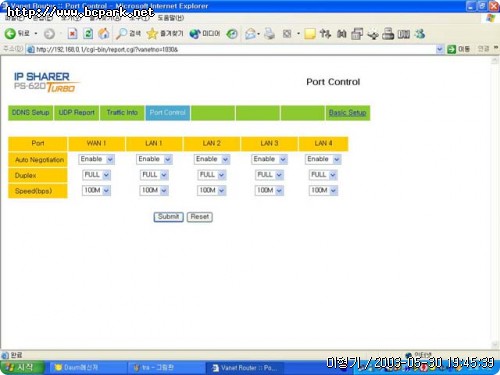Click the browser Back arrow icon

coord(10,33)
